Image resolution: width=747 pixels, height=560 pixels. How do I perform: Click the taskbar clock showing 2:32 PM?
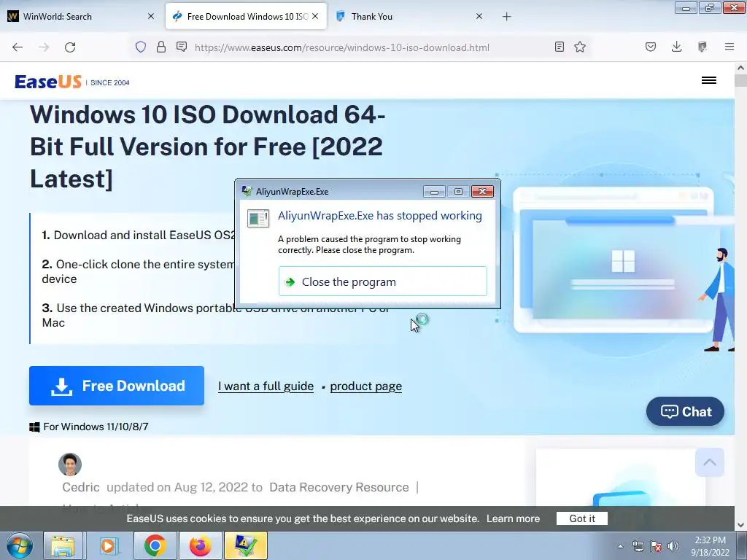click(710, 546)
